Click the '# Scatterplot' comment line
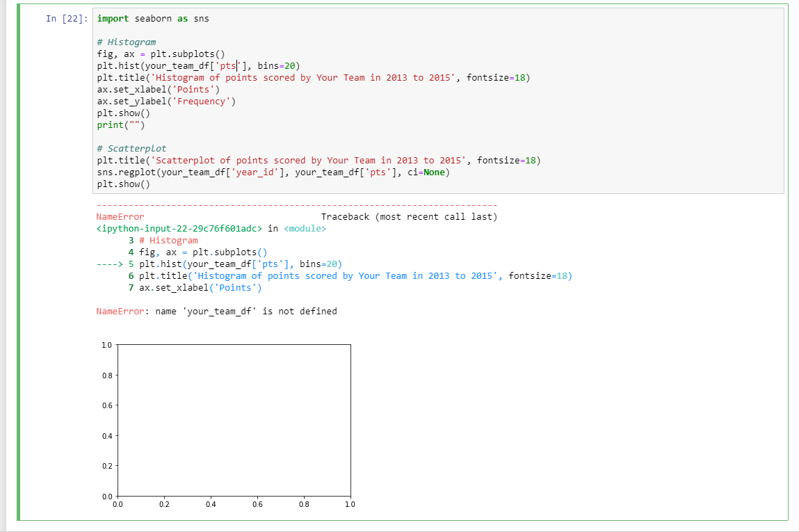Screen dimensions: 799x532 click(x=131, y=149)
